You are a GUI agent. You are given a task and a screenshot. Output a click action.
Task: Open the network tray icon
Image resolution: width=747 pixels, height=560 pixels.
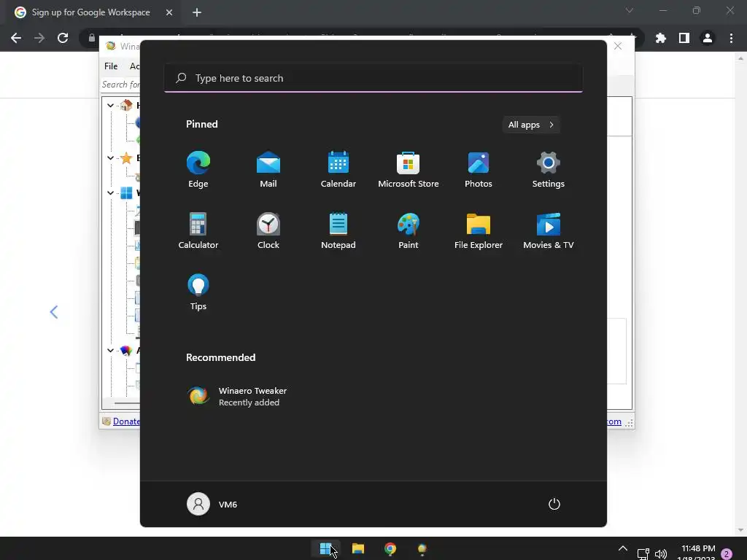(643, 554)
